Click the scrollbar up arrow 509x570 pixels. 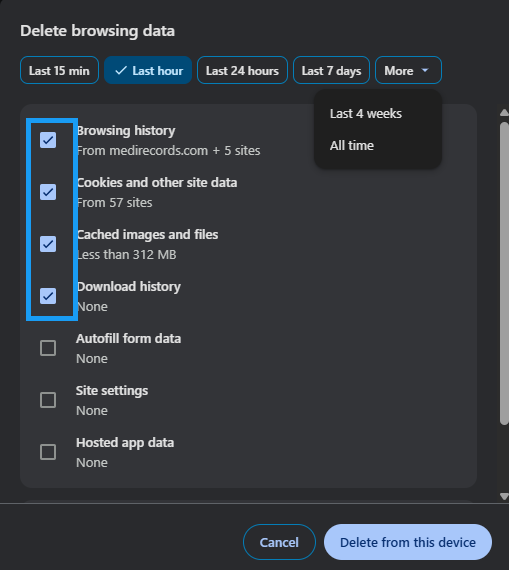click(x=504, y=112)
